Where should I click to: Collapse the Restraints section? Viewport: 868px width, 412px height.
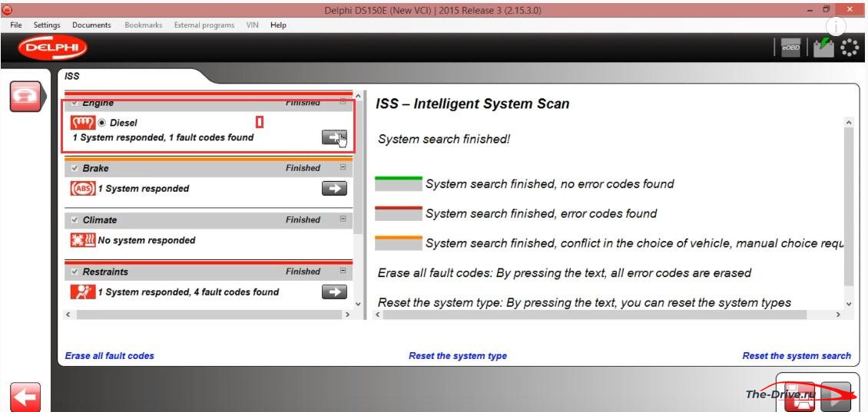[343, 270]
